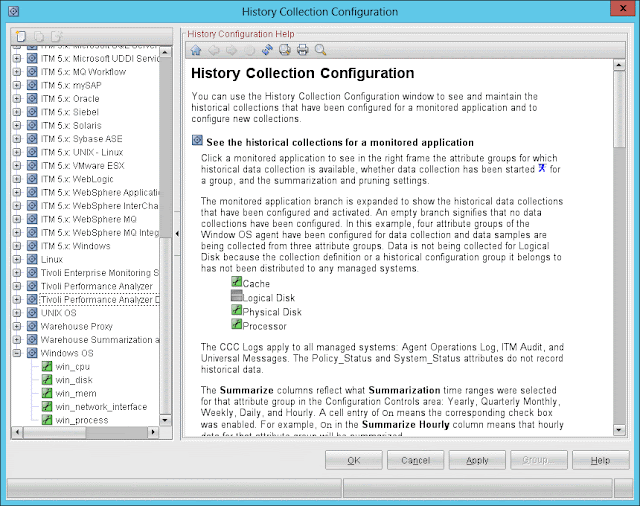Close the History Collection Configuration window

click(x=623, y=8)
